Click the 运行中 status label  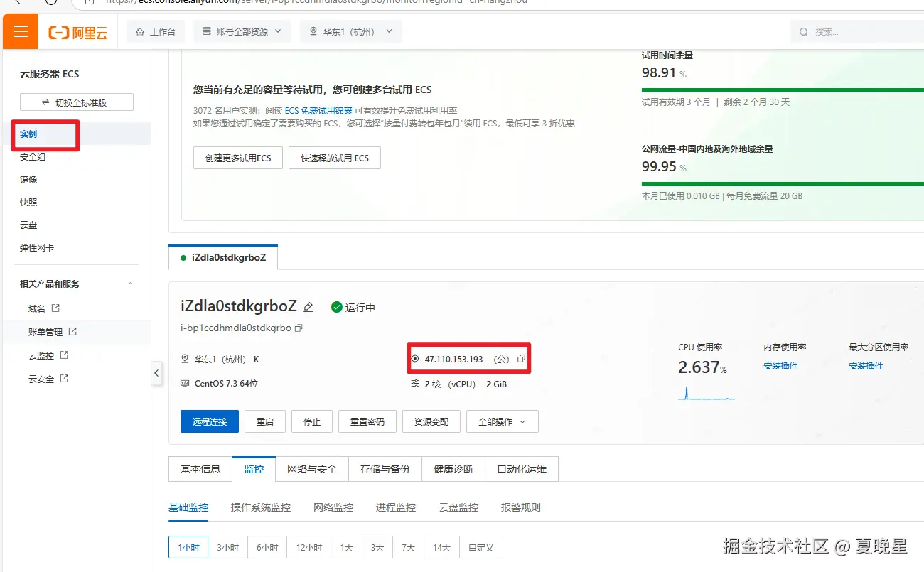click(x=360, y=308)
